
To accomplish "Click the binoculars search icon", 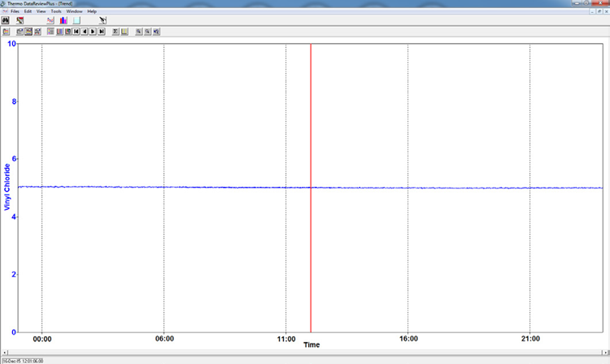I will pyautogui.click(x=6, y=20).
